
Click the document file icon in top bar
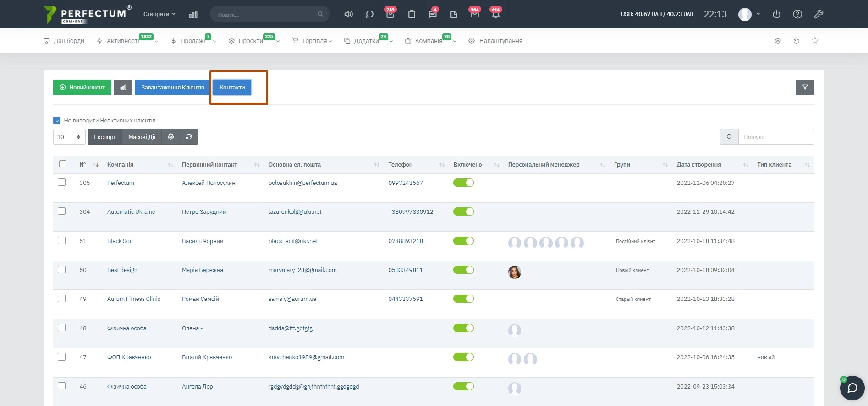click(454, 14)
